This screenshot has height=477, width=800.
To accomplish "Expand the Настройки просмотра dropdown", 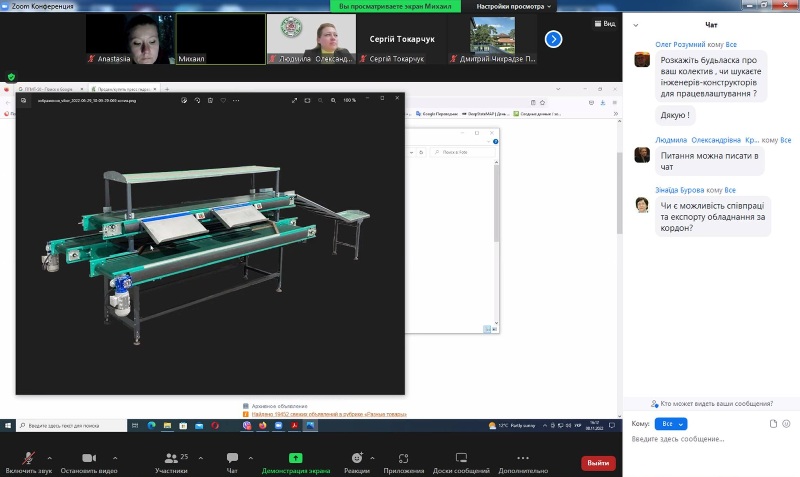I will 514,6.
